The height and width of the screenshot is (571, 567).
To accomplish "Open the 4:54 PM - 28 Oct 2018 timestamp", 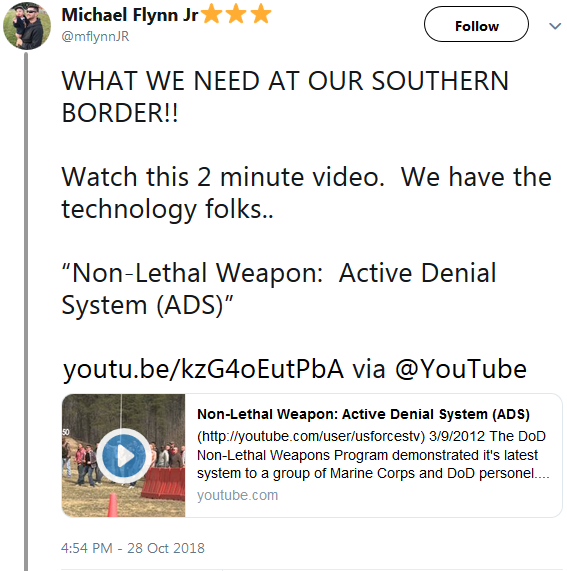I will 133,548.
